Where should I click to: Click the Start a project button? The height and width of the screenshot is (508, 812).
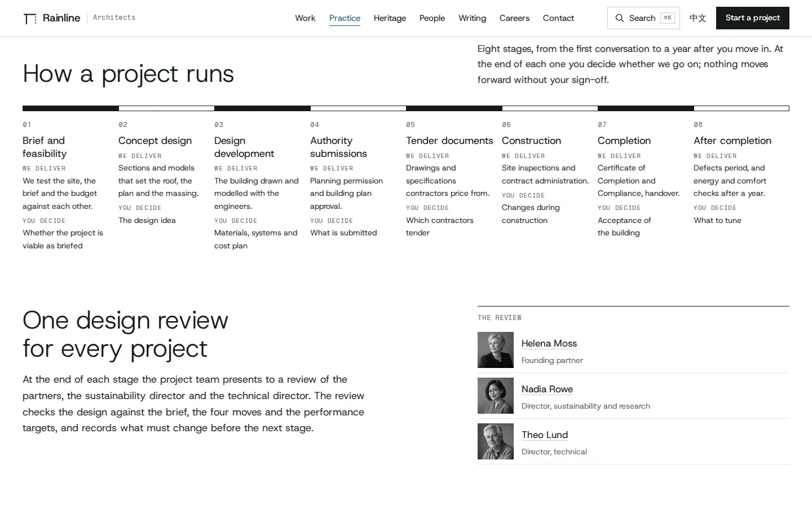click(x=752, y=18)
